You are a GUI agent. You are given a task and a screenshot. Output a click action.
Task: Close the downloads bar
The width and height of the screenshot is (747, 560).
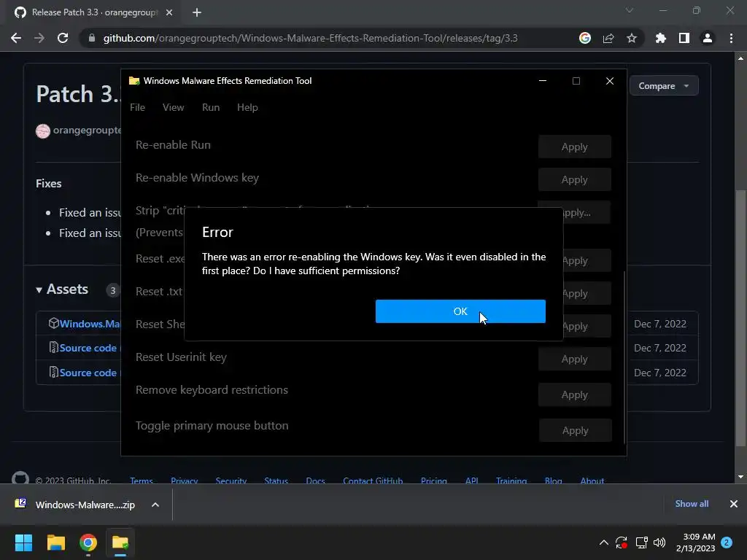coord(734,504)
